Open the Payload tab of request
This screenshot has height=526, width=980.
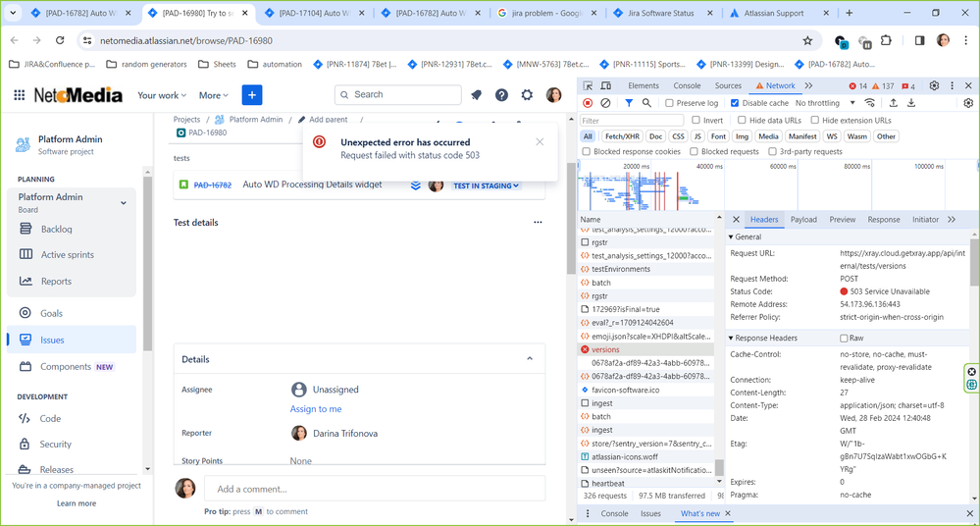pos(803,220)
